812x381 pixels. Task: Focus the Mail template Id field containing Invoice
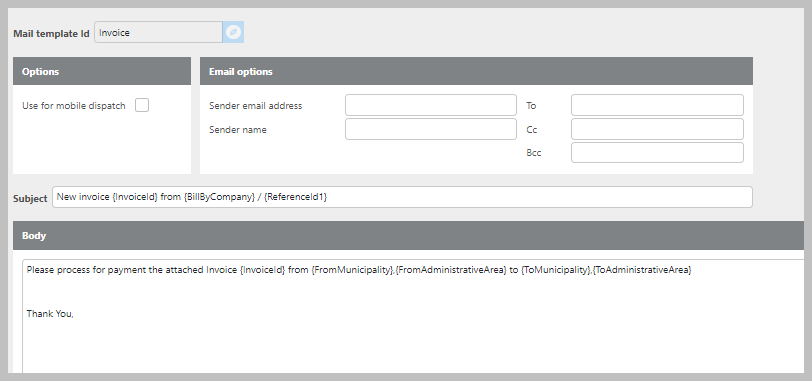pos(158,33)
